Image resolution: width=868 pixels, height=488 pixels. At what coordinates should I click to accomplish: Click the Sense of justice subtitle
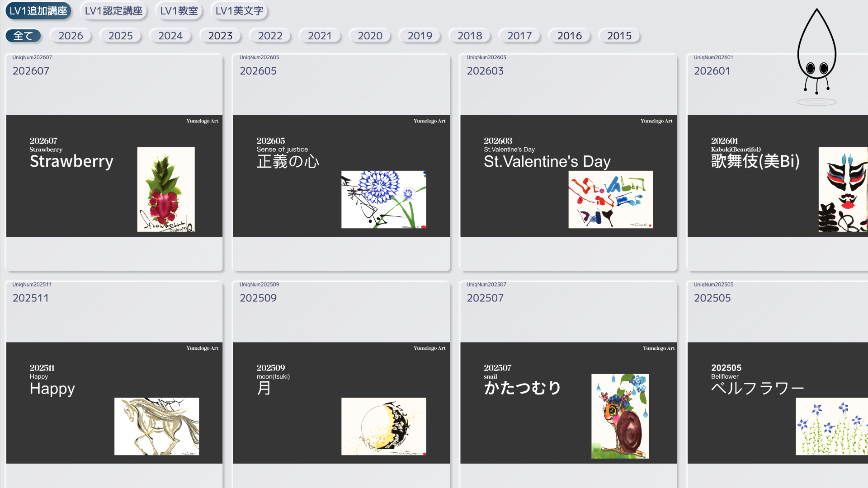click(282, 150)
